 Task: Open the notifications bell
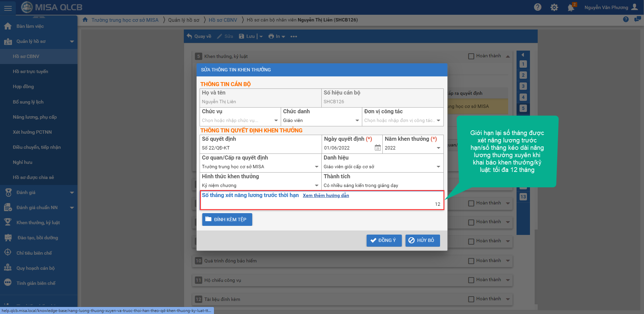pyautogui.click(x=571, y=7)
